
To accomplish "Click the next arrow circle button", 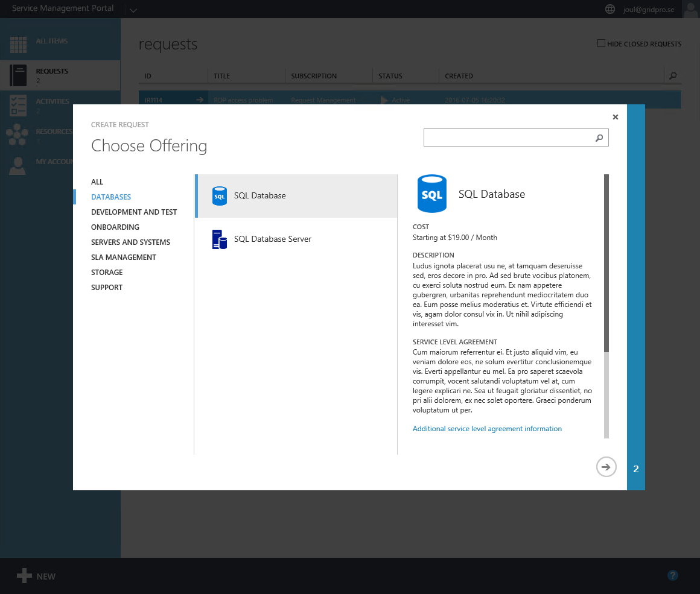I will (606, 467).
